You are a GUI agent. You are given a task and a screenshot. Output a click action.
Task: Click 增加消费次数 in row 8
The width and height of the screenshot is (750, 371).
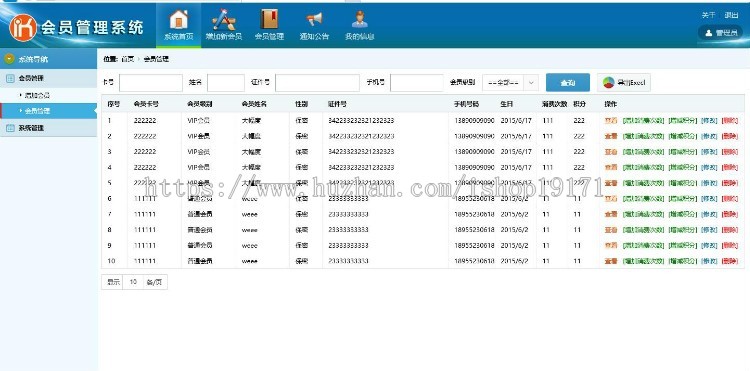click(644, 229)
